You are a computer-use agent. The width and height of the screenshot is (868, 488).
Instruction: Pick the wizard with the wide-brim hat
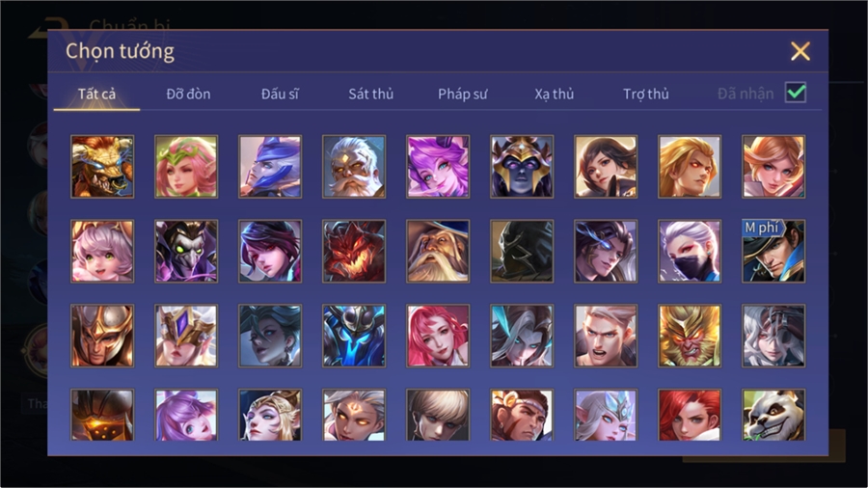438,251
